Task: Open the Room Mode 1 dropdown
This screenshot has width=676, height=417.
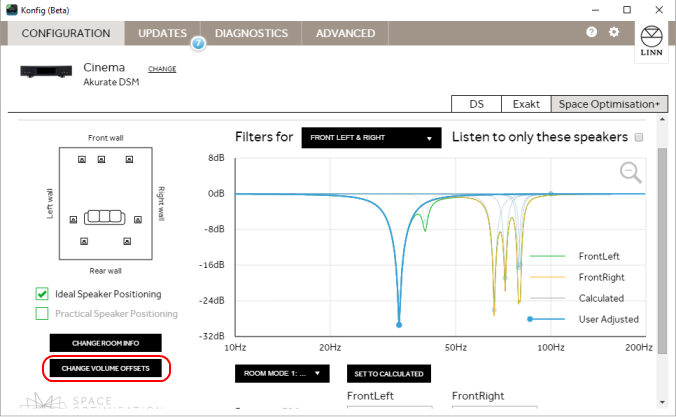Action: (x=282, y=373)
